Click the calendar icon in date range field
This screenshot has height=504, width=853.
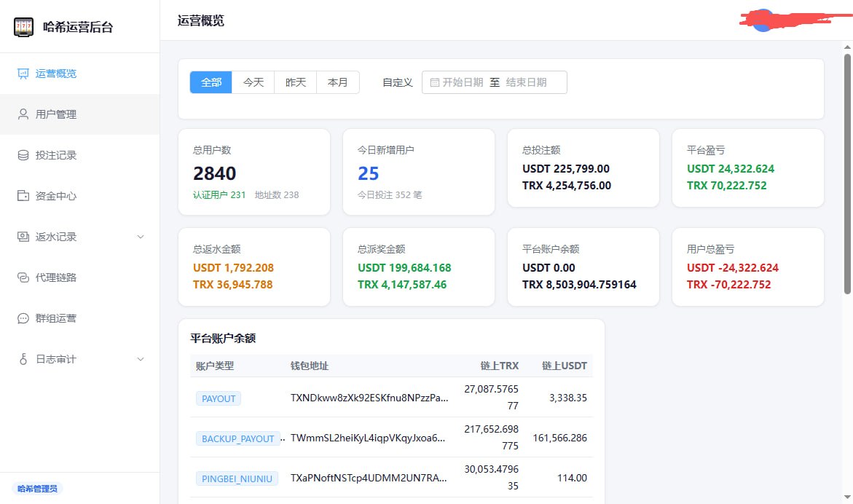[435, 82]
